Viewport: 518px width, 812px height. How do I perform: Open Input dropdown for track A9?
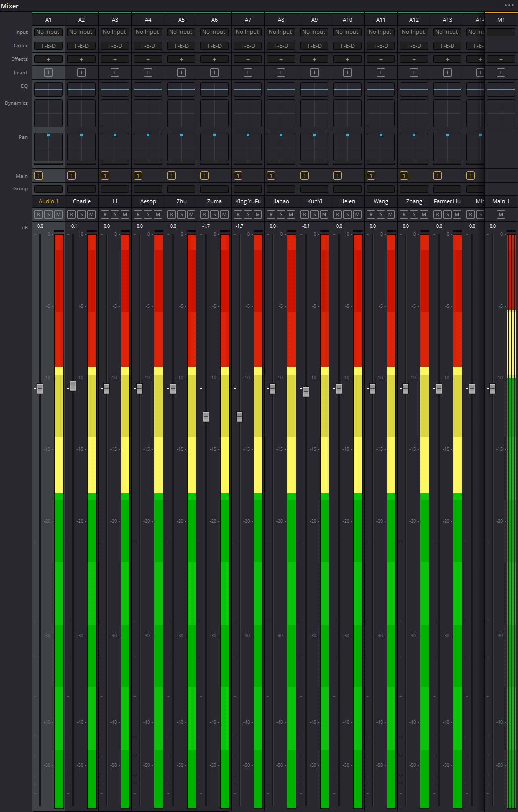[x=314, y=32]
